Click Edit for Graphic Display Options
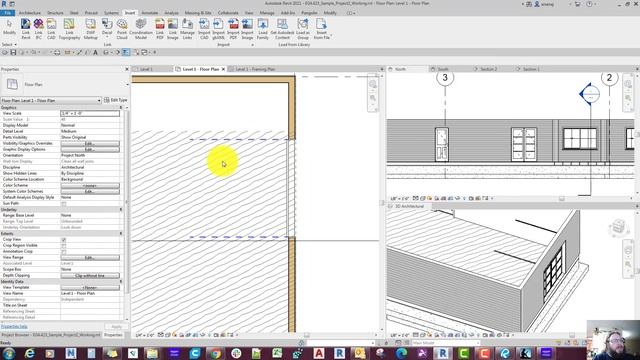 click(90, 150)
